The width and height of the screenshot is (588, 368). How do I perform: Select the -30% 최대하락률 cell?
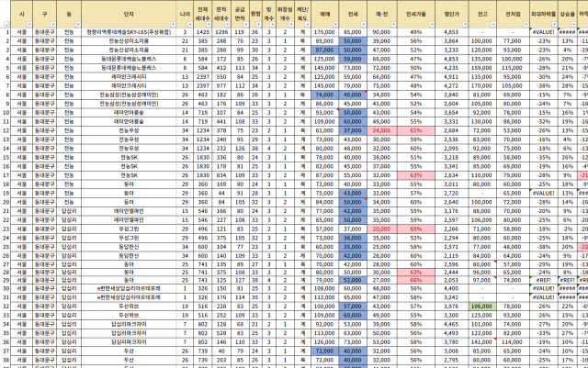(x=543, y=77)
